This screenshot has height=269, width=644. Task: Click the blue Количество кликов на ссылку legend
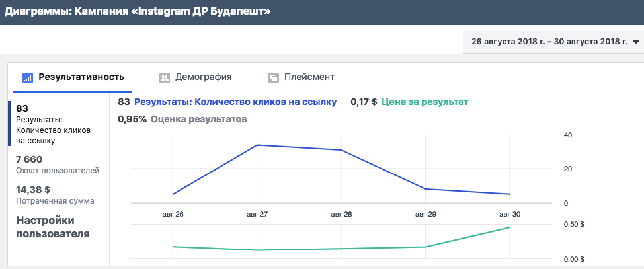[x=235, y=102]
